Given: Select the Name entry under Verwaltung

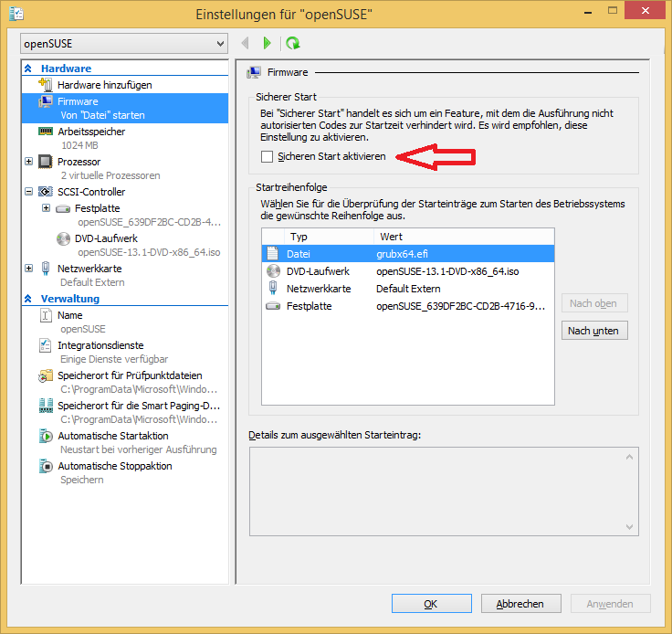Looking at the screenshot, I should [x=70, y=315].
